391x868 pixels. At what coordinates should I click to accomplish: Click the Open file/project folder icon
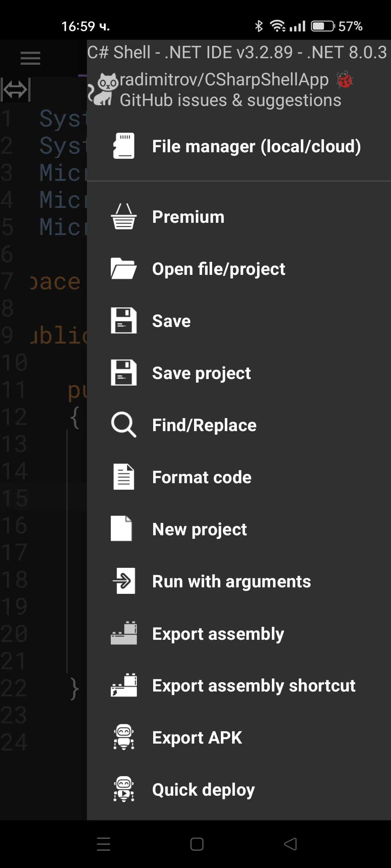(x=123, y=269)
